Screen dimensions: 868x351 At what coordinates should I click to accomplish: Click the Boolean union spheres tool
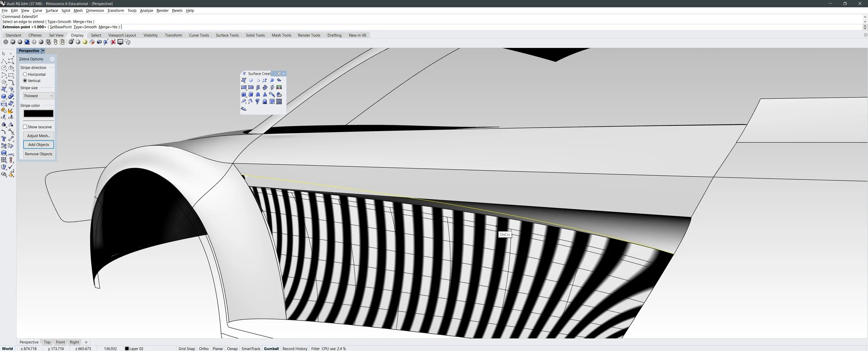(11, 96)
